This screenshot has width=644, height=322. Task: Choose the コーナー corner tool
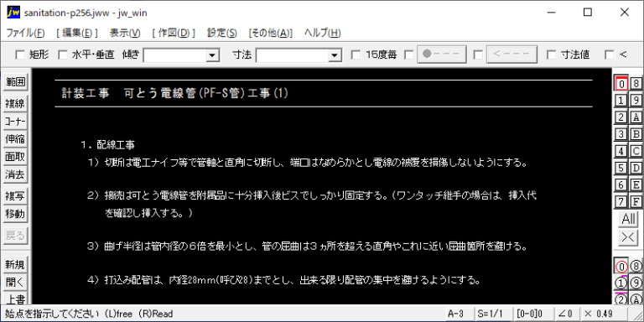pyautogui.click(x=15, y=122)
